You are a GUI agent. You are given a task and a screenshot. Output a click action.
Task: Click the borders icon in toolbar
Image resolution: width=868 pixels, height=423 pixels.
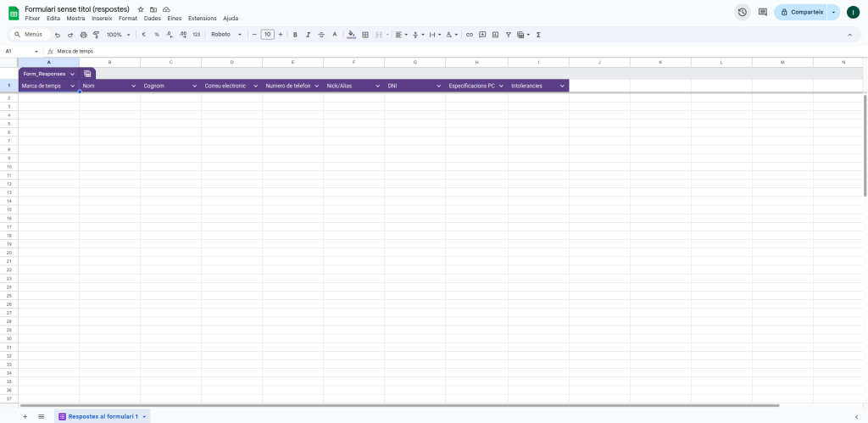365,35
